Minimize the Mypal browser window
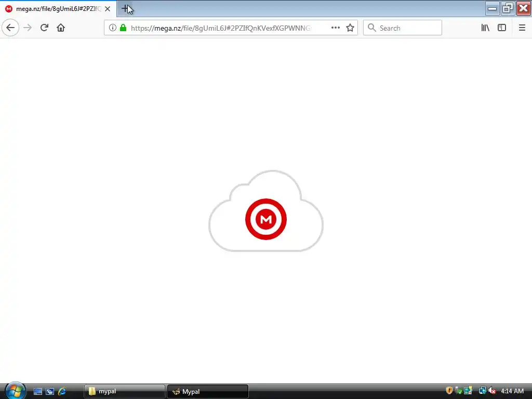Viewport: 532px width, 399px height. coord(492,8)
